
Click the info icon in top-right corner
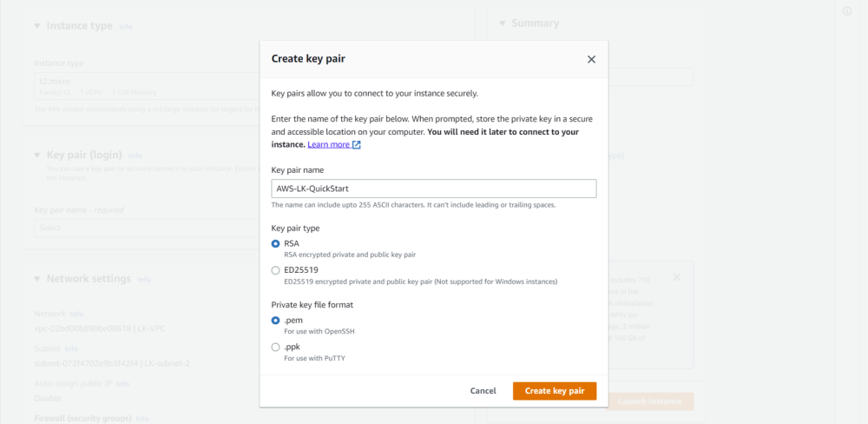coord(847,11)
